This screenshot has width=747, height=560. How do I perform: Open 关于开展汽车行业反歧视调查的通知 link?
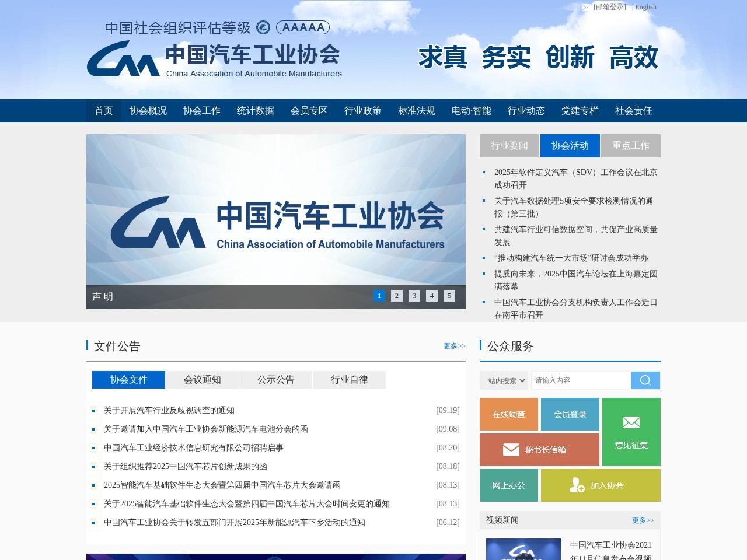tap(169, 411)
